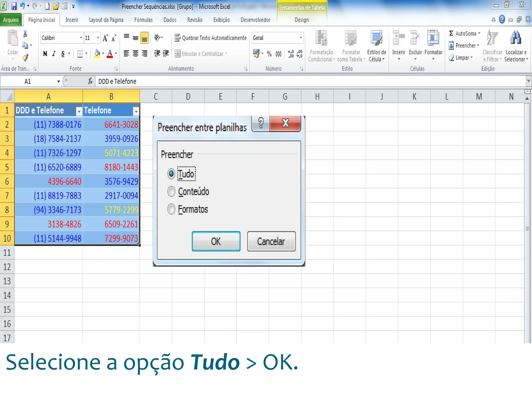Open the Calibri font name dropdown
The height and width of the screenshot is (399, 532).
pyautogui.click(x=81, y=38)
